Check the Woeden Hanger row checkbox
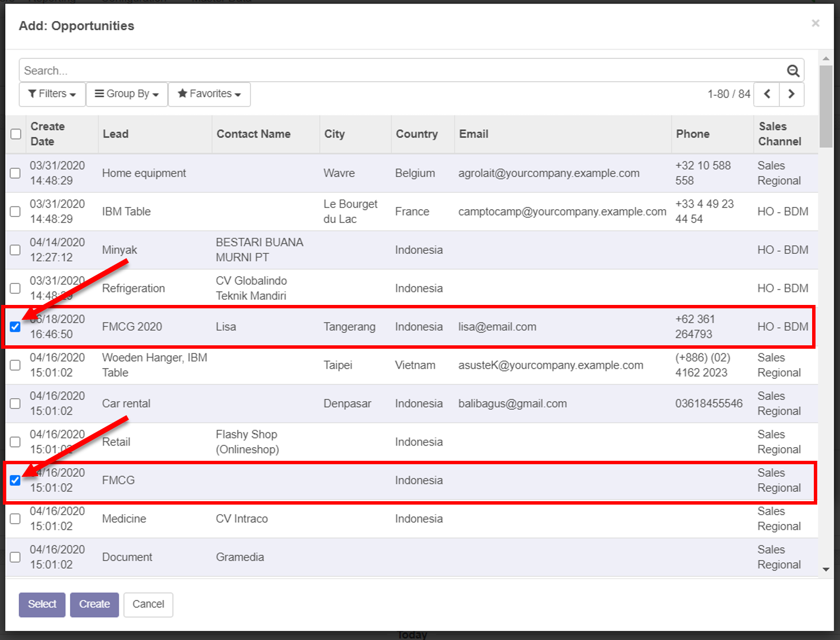This screenshot has height=640, width=840. click(x=15, y=365)
